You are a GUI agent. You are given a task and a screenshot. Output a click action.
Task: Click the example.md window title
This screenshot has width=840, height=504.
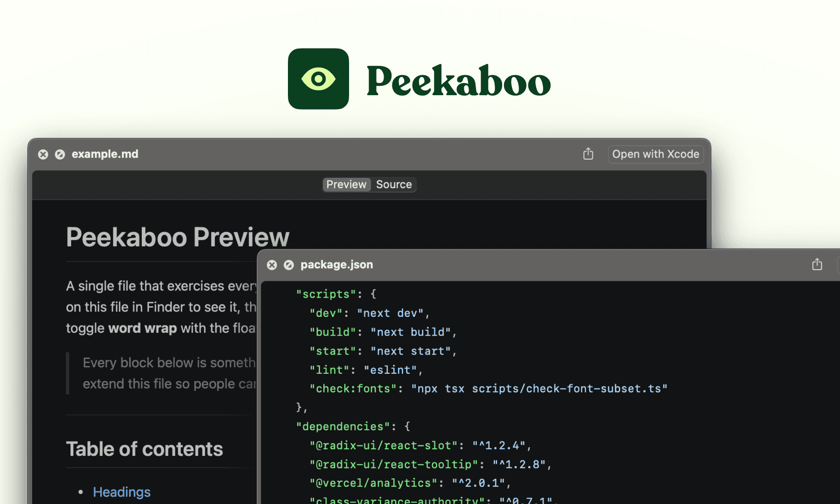click(105, 154)
